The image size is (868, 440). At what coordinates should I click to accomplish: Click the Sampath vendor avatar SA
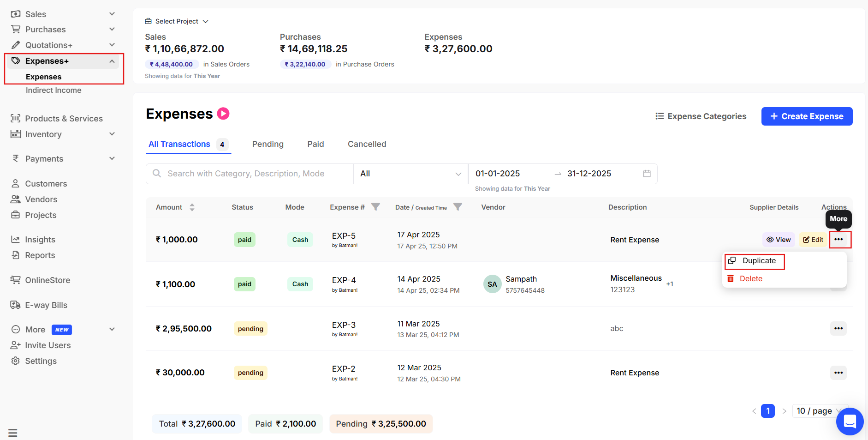click(493, 284)
